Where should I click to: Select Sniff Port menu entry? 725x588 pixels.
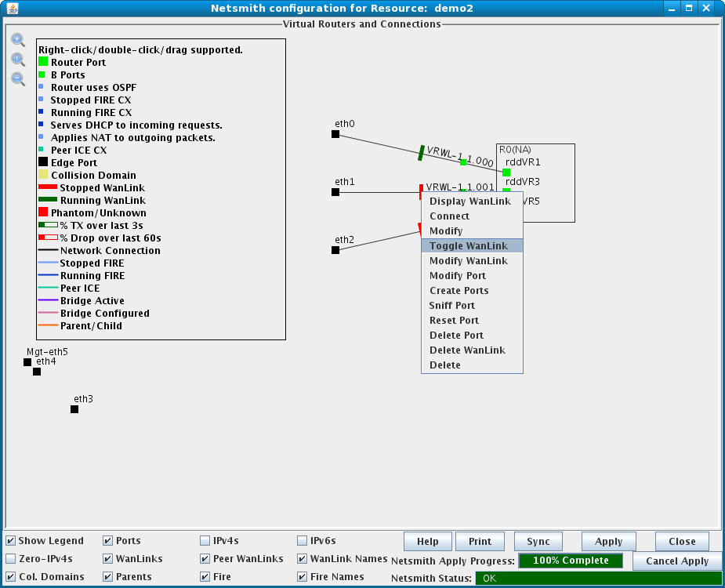(472, 305)
